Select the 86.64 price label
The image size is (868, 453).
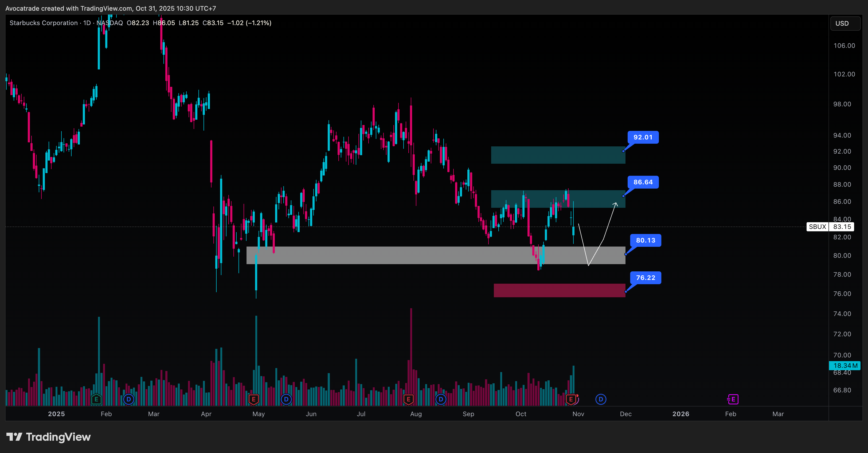tap(643, 182)
